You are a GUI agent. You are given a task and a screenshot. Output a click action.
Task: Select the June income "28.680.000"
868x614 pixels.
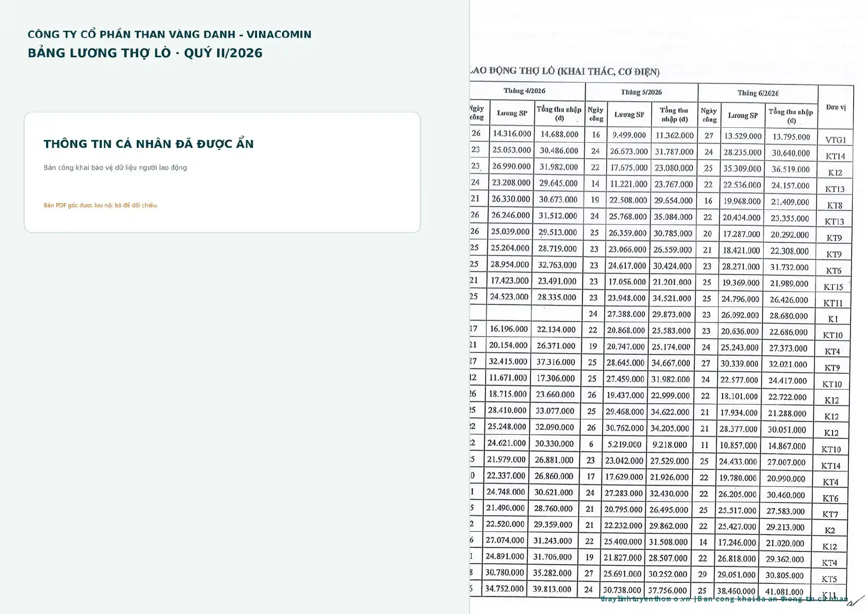coord(789,316)
